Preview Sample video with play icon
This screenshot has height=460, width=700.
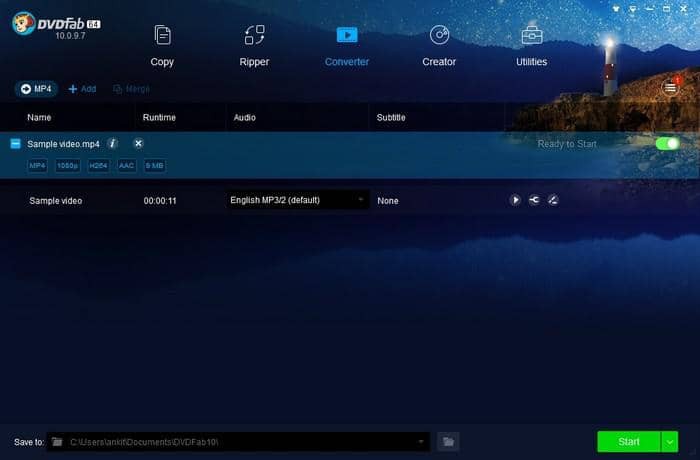pos(516,200)
